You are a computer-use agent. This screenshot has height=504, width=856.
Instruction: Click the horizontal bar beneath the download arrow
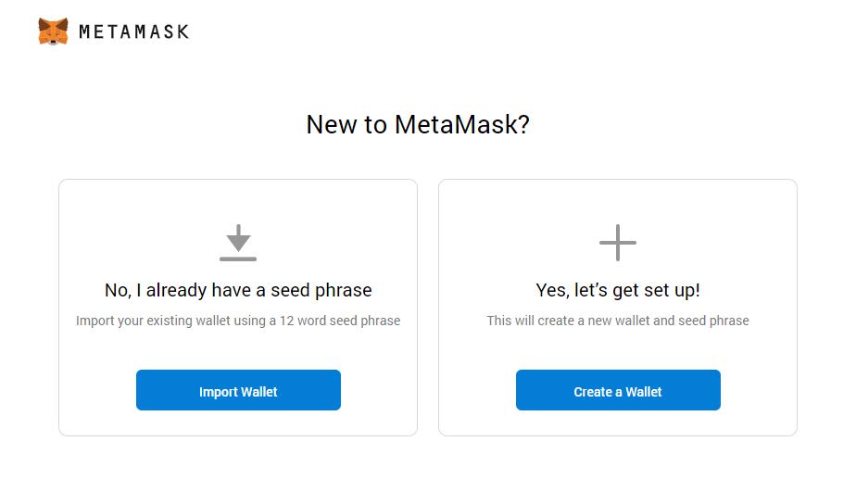[x=238, y=258]
